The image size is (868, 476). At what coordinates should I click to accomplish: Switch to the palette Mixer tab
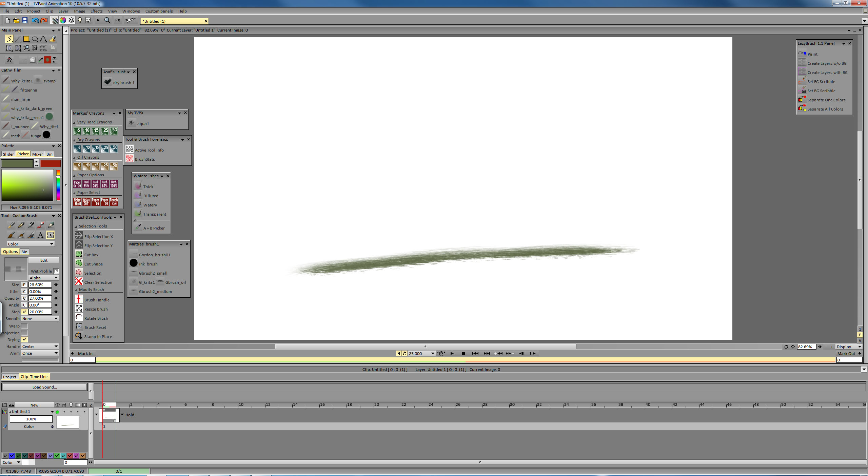pyautogui.click(x=37, y=154)
